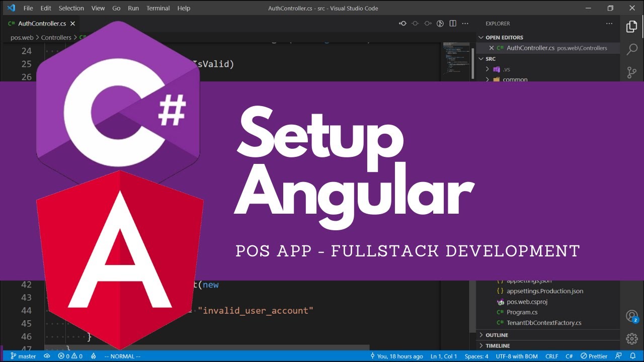The image size is (644, 362).
Task: Click the circular git file history icon
Action: click(x=440, y=23)
